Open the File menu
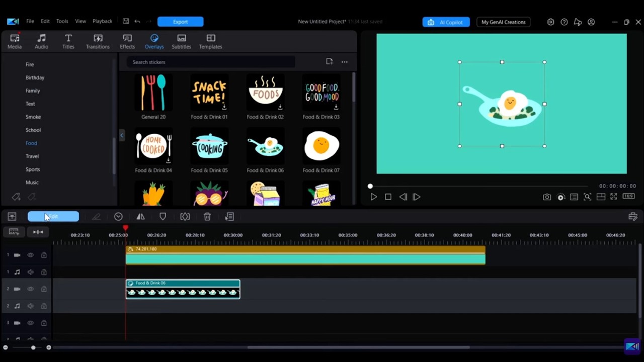This screenshot has height=362, width=644. coord(30,22)
